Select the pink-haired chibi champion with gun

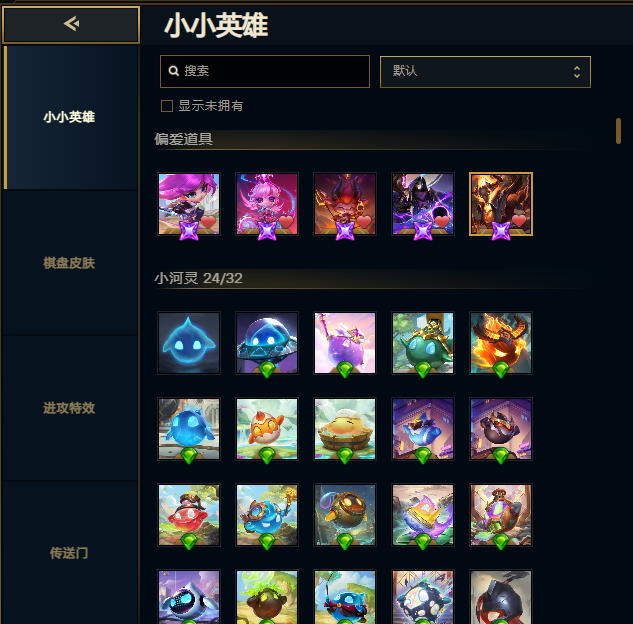(x=189, y=204)
